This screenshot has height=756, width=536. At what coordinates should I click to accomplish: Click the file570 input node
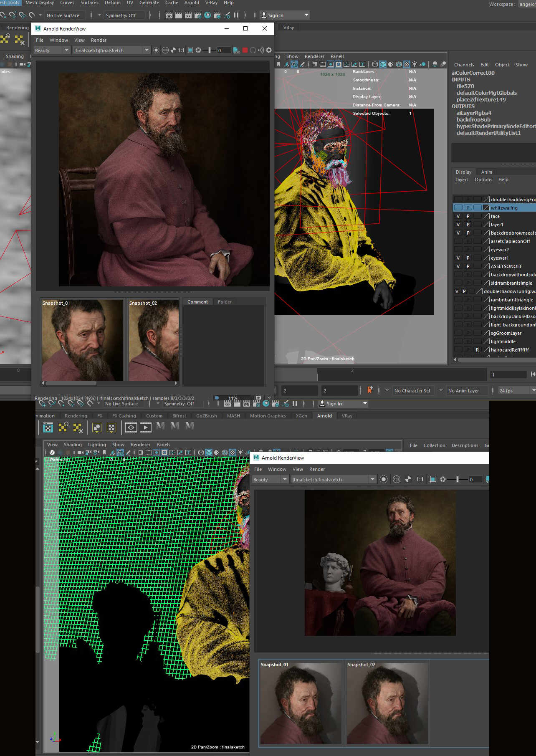pyautogui.click(x=465, y=86)
